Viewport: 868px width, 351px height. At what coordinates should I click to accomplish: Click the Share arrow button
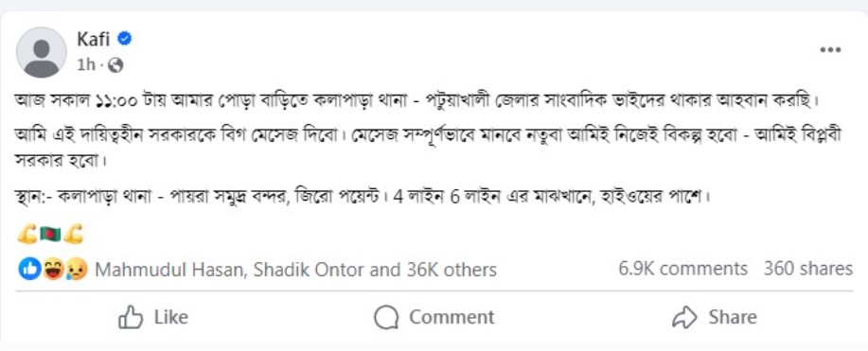(714, 317)
